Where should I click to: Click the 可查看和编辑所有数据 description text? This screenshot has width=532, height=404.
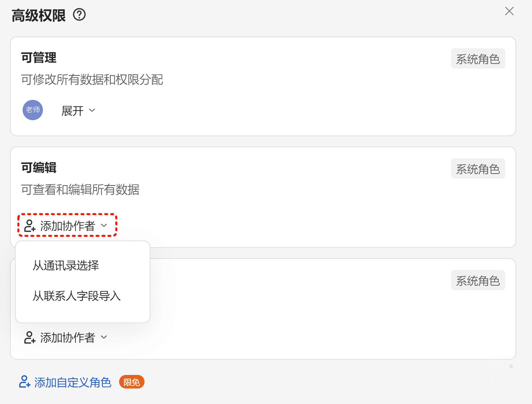pos(80,190)
